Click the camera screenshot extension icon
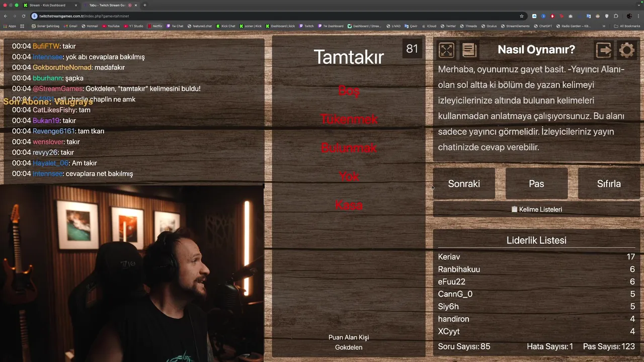 [571, 16]
